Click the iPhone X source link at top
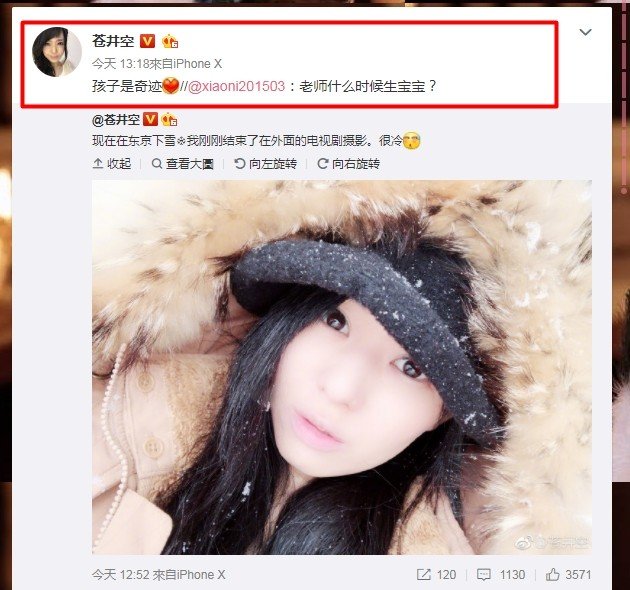This screenshot has height=590, width=630. [198, 64]
